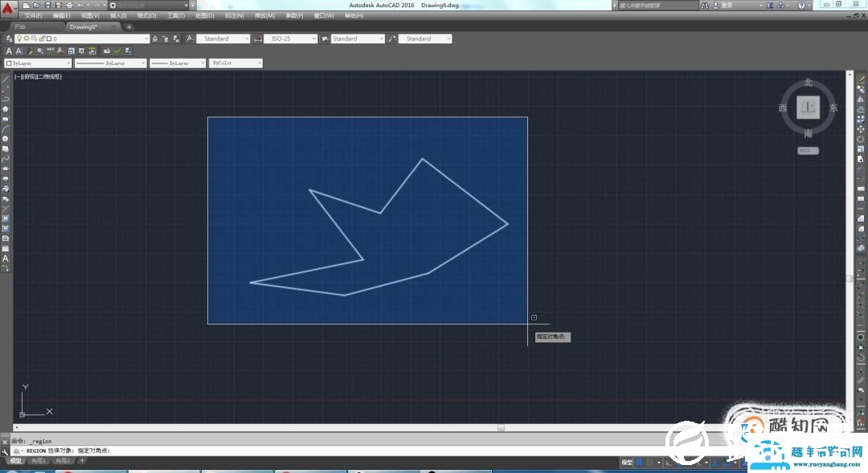Click the REGION command line input field
The width and height of the screenshot is (868, 473).
click(x=321, y=451)
